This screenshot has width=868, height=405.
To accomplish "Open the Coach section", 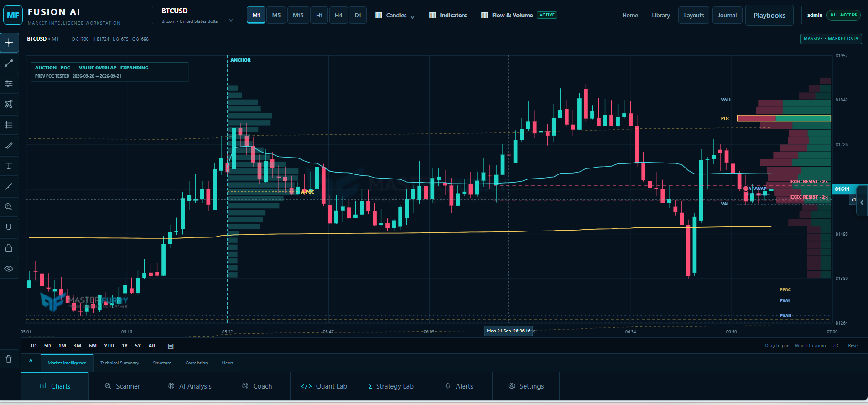I will 257,386.
